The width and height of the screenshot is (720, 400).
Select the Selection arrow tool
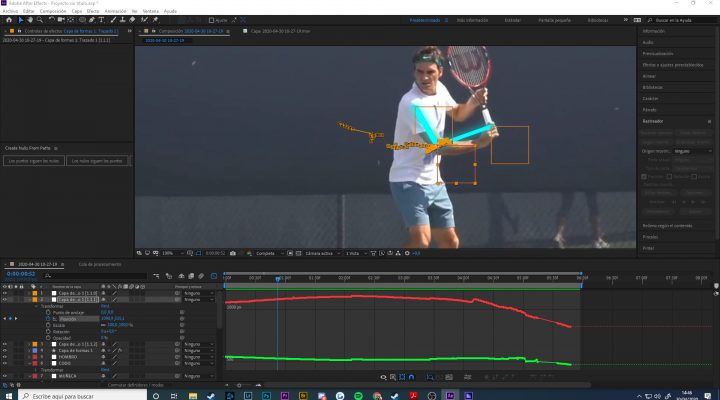coord(21,20)
